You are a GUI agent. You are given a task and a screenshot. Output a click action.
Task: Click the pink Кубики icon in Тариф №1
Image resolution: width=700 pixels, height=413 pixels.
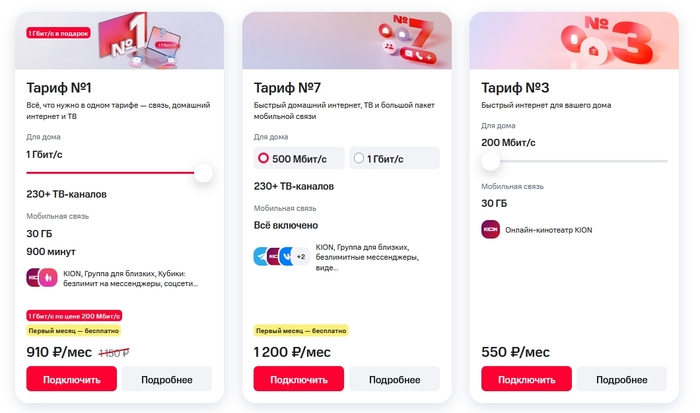click(x=48, y=278)
